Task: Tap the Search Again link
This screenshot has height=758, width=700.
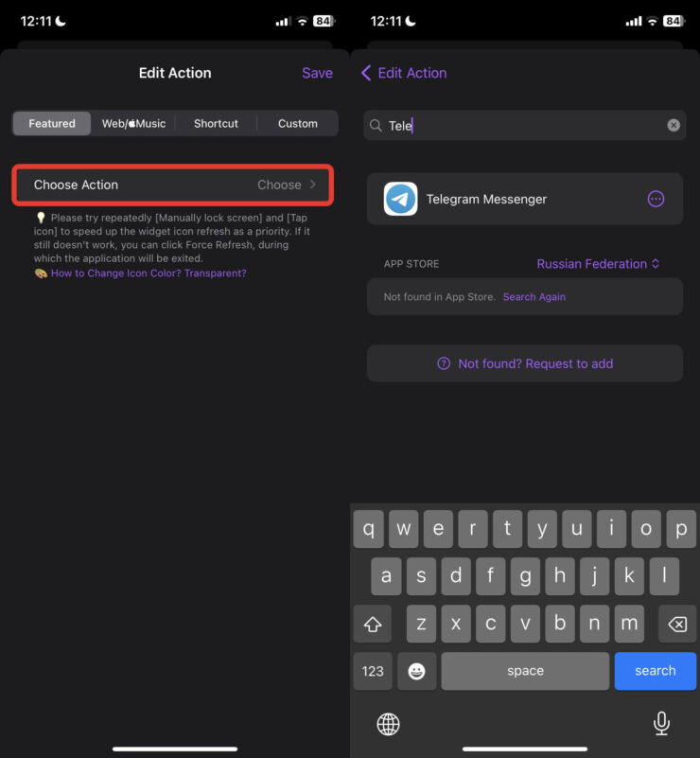Action: pyautogui.click(x=534, y=297)
